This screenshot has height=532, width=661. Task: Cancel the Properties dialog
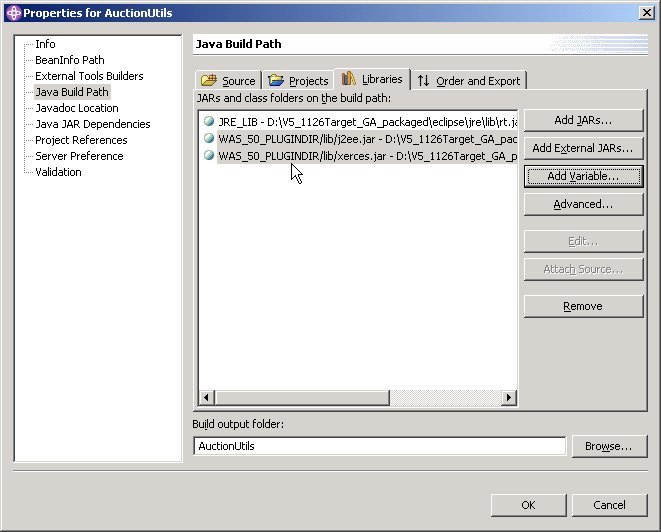click(x=609, y=505)
